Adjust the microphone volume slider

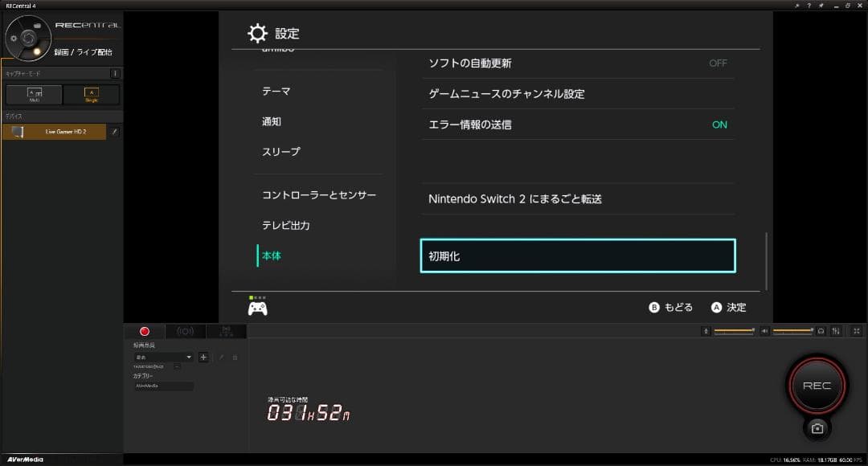click(x=733, y=330)
